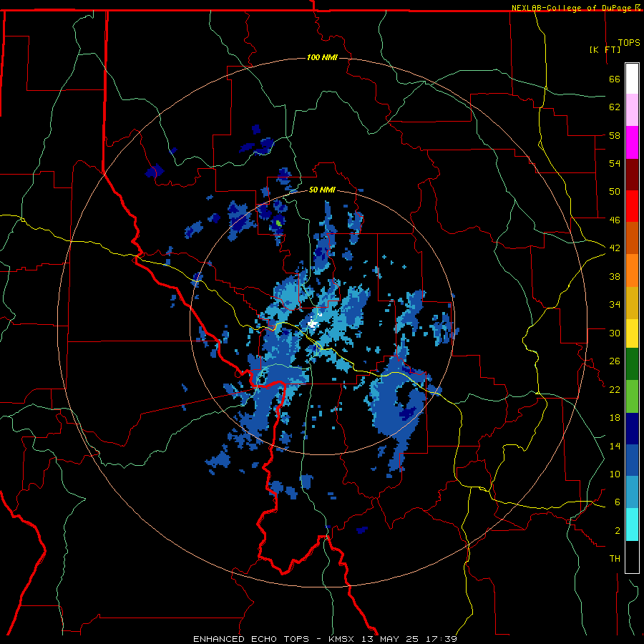Click the "66" legend value

point(615,79)
